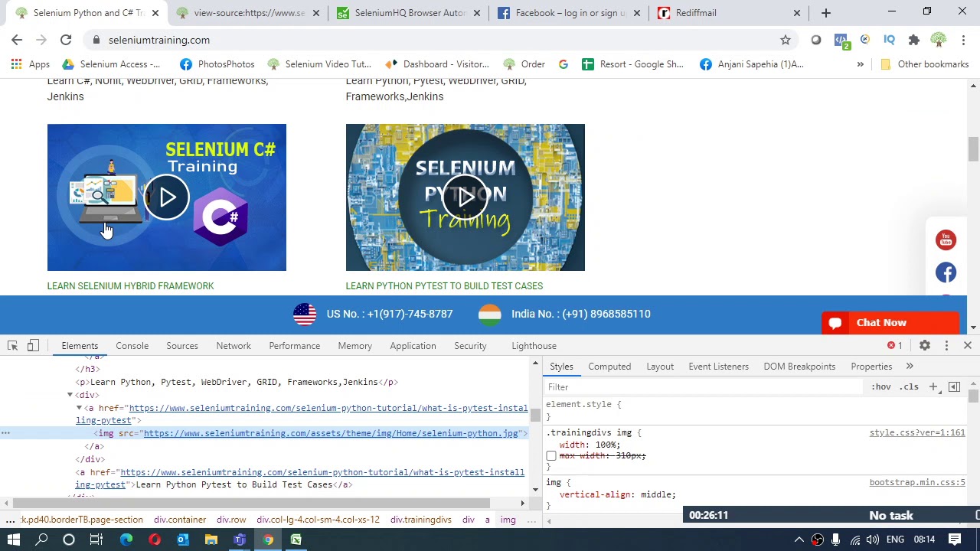Open DevTools three-dot customize menu
The height and width of the screenshot is (551, 980).
(x=946, y=346)
